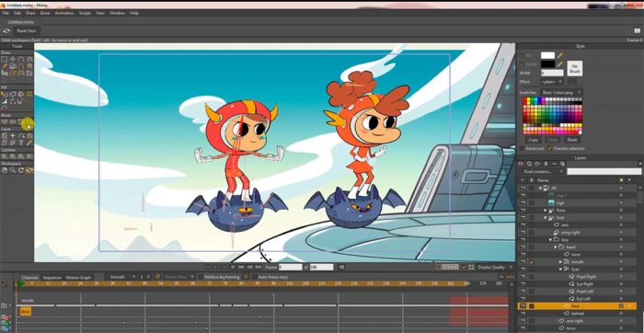This screenshot has height=333, width=644.
Task: Switch to the Motion Graph tab
Action: (x=78, y=278)
